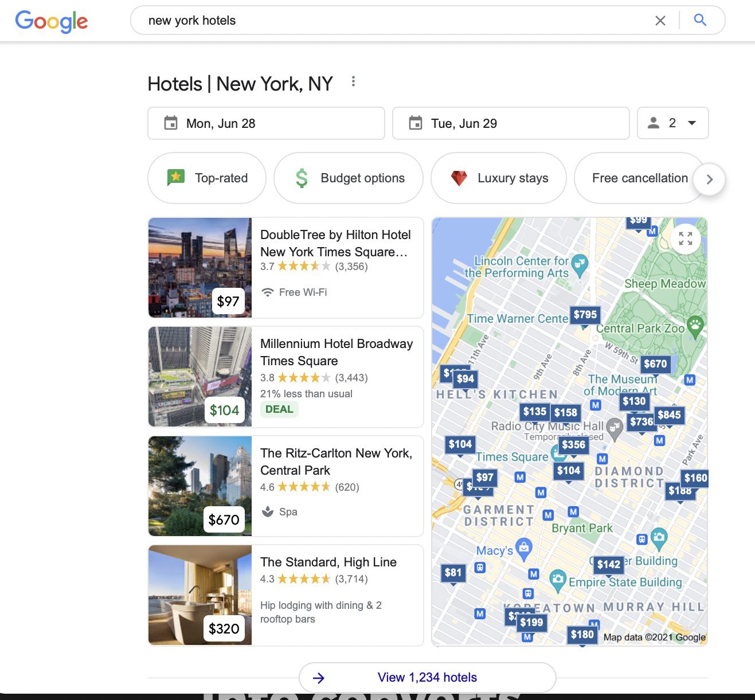Screen dimensions: 755x700
Task: Click the $320 price tag on The Standard
Action: point(224,629)
